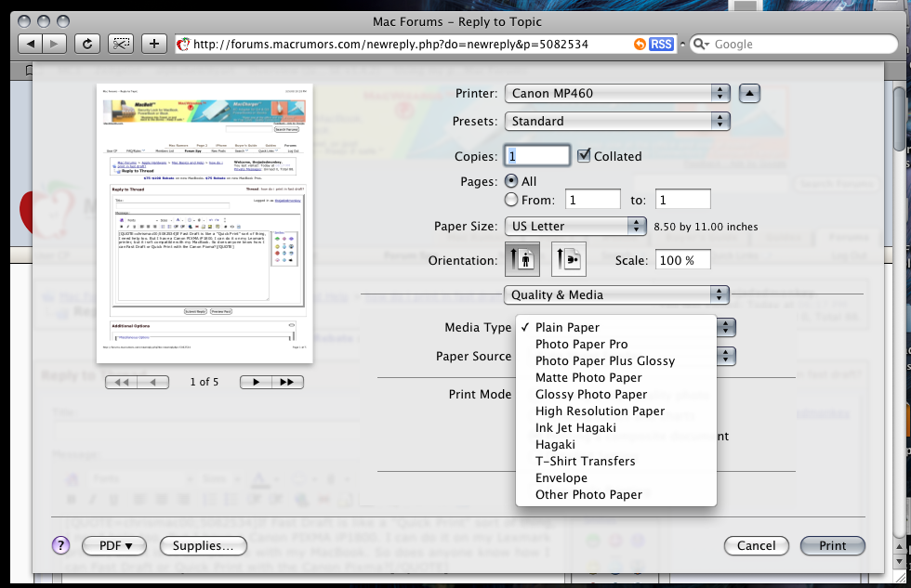Screen dimensions: 911x588
Task: Click the print preview page thumbnail
Action: 205,224
